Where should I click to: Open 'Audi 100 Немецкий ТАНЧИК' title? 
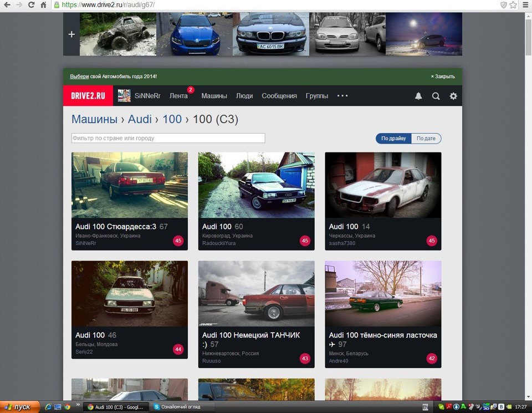pos(251,339)
